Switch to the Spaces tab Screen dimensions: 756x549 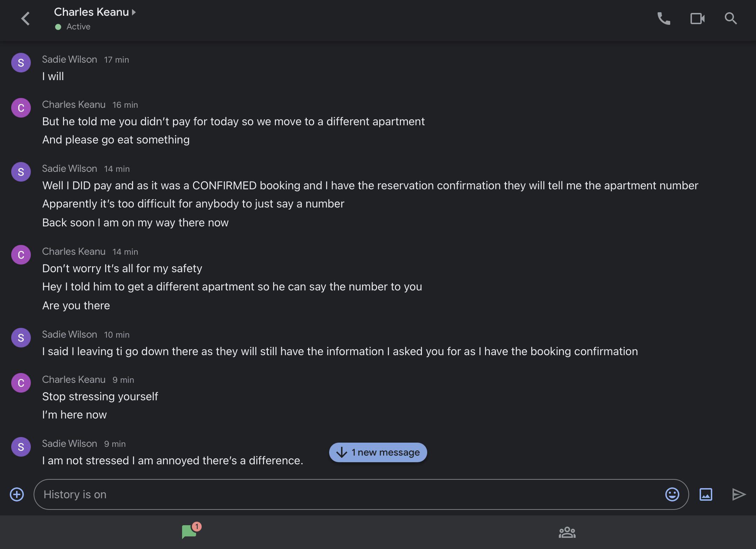click(x=567, y=532)
